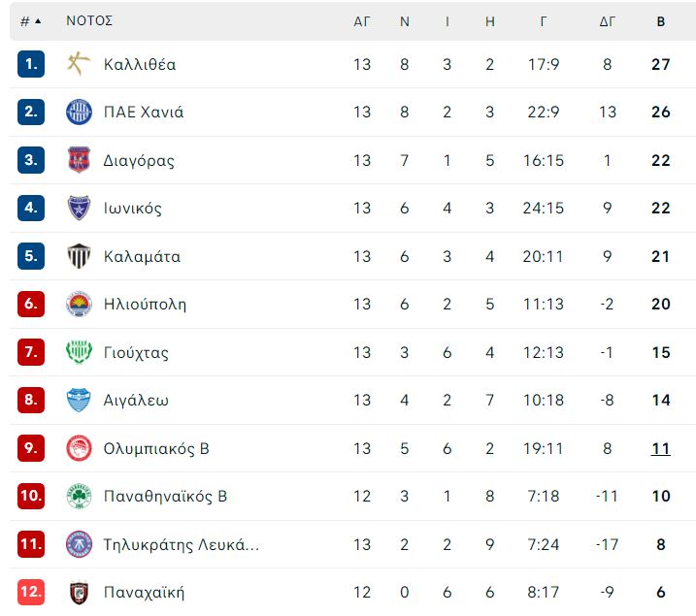
Task: Sort by ΑΓ matches played column
Action: (362, 21)
